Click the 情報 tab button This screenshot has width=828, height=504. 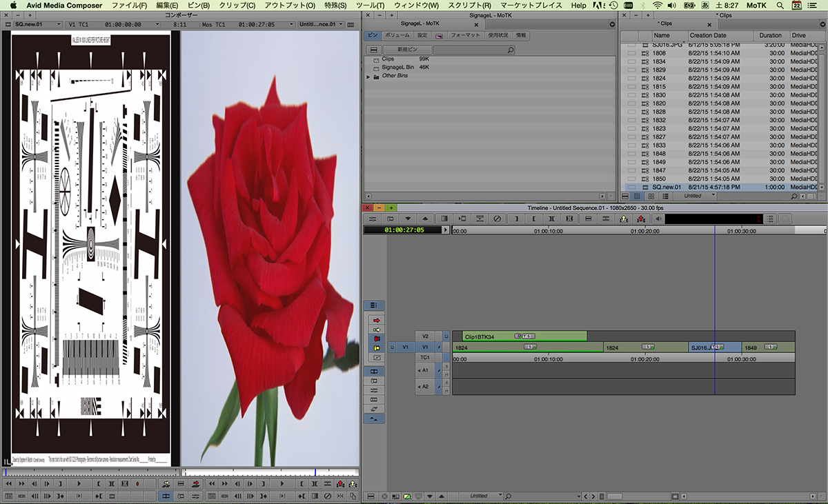(521, 34)
